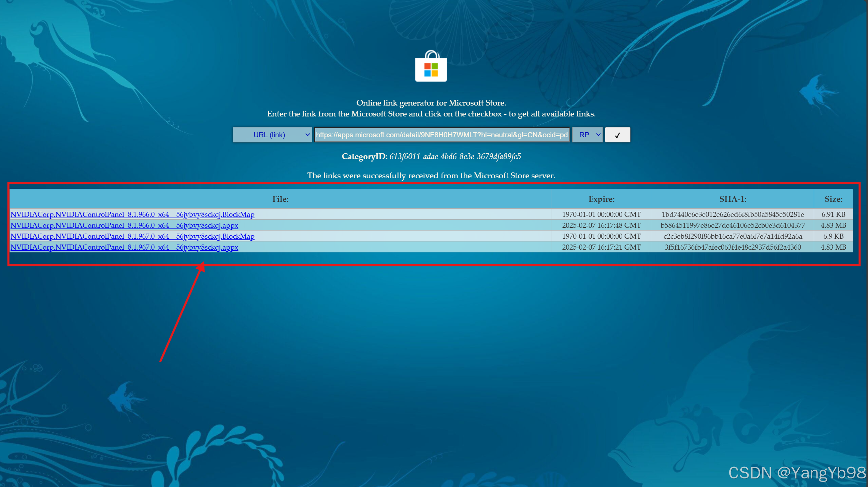Download the 8.1.967.0 appx file link

tap(124, 247)
